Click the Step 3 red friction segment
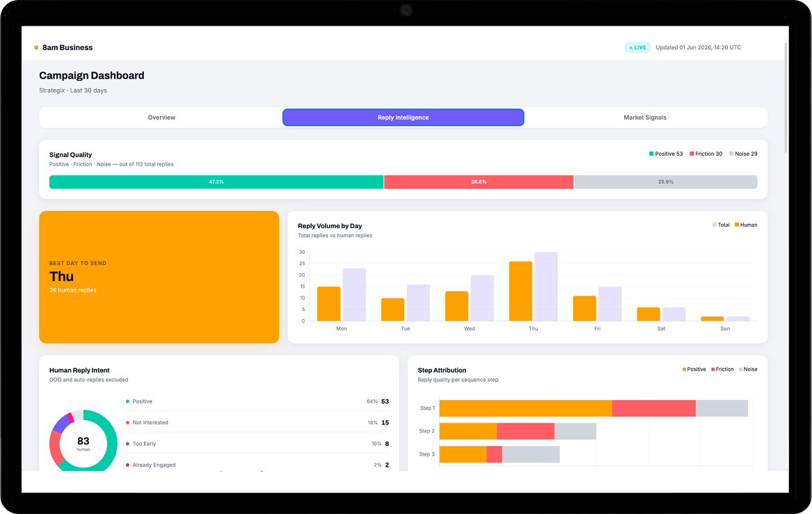Image resolution: width=812 pixels, height=514 pixels. (494, 454)
